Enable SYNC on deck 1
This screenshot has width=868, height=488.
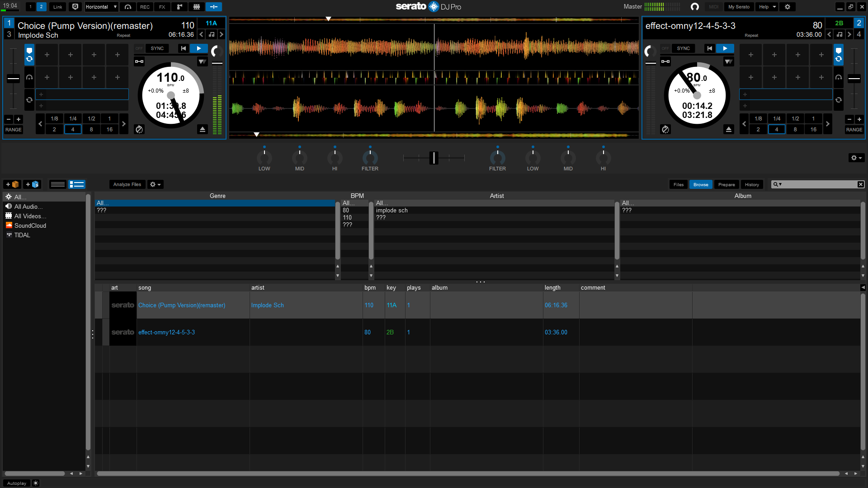(157, 48)
